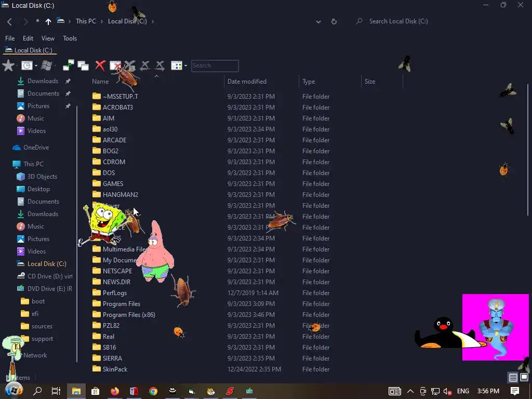Viewport: 532px width, 399px height.
Task: Click the large red X toolbar icon
Action: click(x=100, y=65)
